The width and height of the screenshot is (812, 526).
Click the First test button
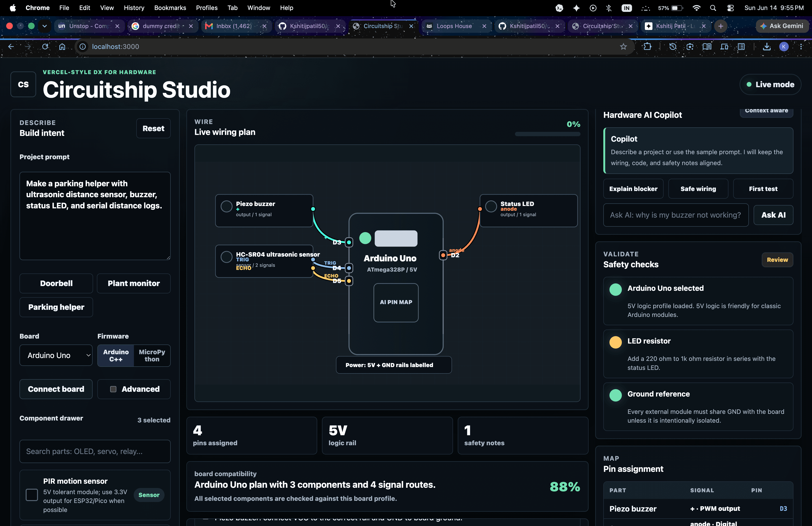763,189
